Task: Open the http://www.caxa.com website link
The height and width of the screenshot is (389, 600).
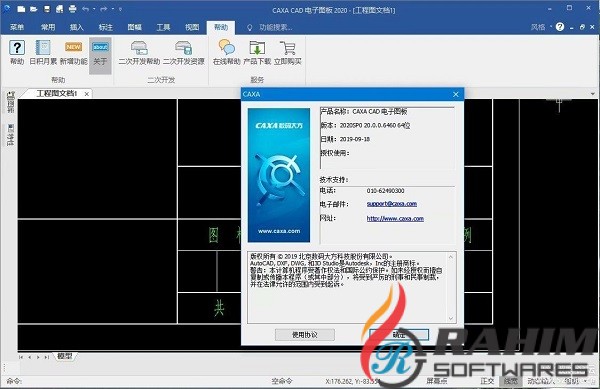Action: click(395, 219)
